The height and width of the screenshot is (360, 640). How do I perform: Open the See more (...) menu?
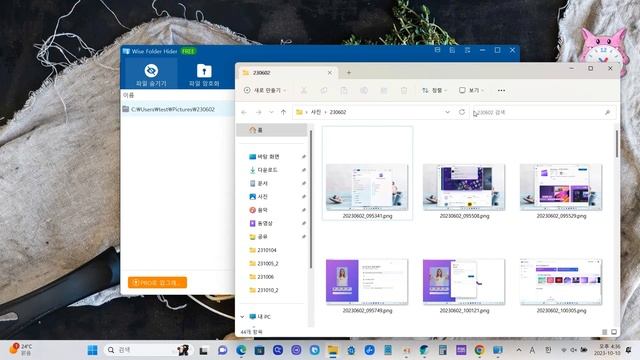(501, 90)
